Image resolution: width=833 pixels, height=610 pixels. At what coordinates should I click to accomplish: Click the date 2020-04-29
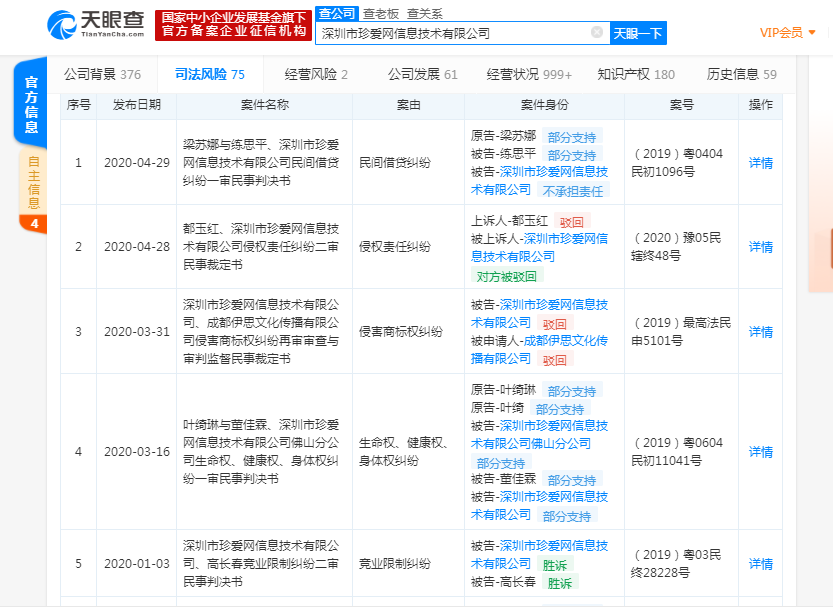tap(137, 163)
